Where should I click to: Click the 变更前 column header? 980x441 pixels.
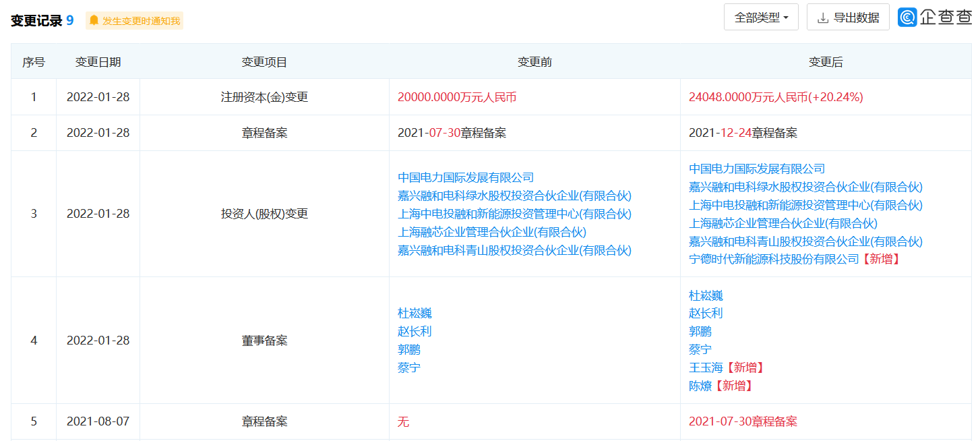pyautogui.click(x=534, y=62)
